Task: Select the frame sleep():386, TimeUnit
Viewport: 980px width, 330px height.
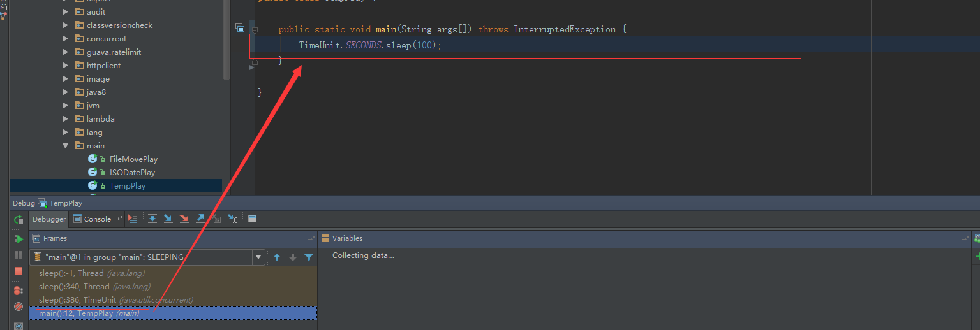Action: [x=173, y=300]
